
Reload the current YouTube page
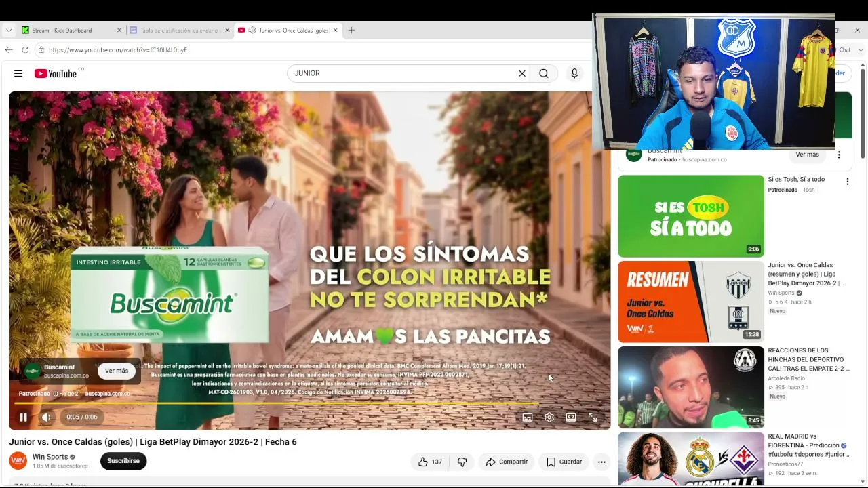click(25, 49)
